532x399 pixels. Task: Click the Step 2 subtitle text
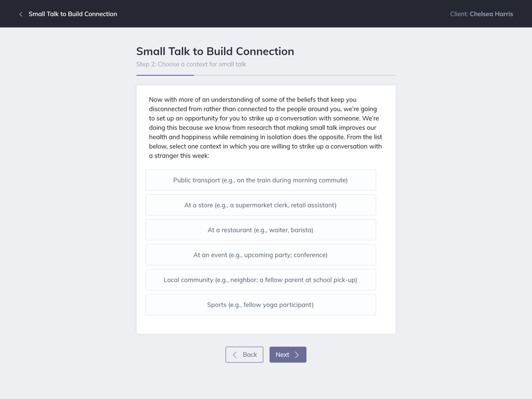pyautogui.click(x=191, y=64)
